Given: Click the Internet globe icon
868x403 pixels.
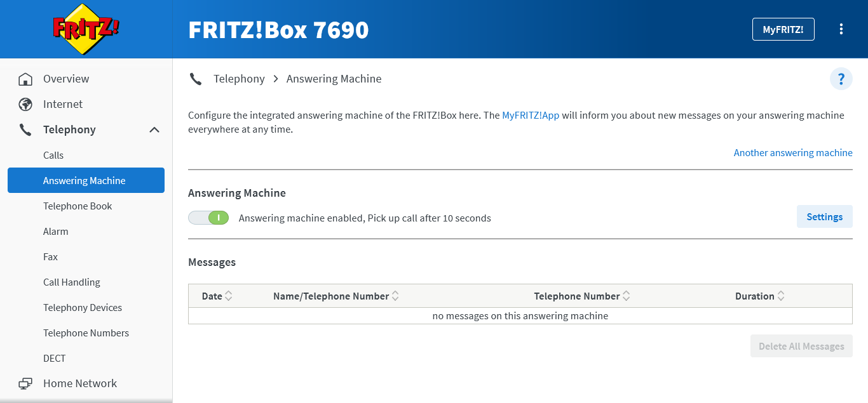Looking at the screenshot, I should 25,105.
